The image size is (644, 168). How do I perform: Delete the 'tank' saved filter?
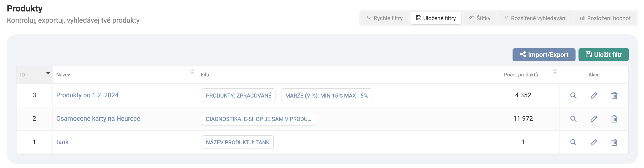click(614, 142)
